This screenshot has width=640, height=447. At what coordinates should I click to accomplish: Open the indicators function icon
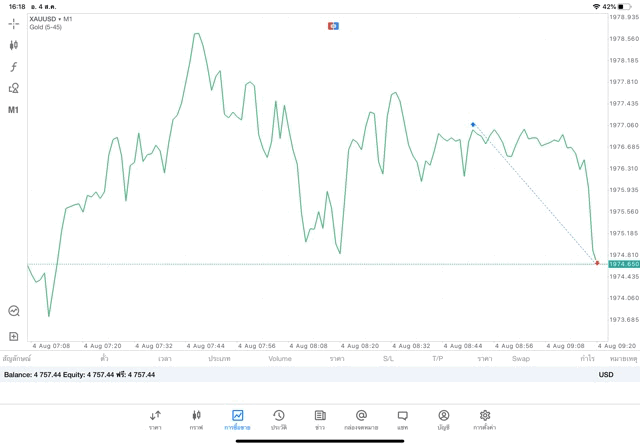tap(14, 67)
